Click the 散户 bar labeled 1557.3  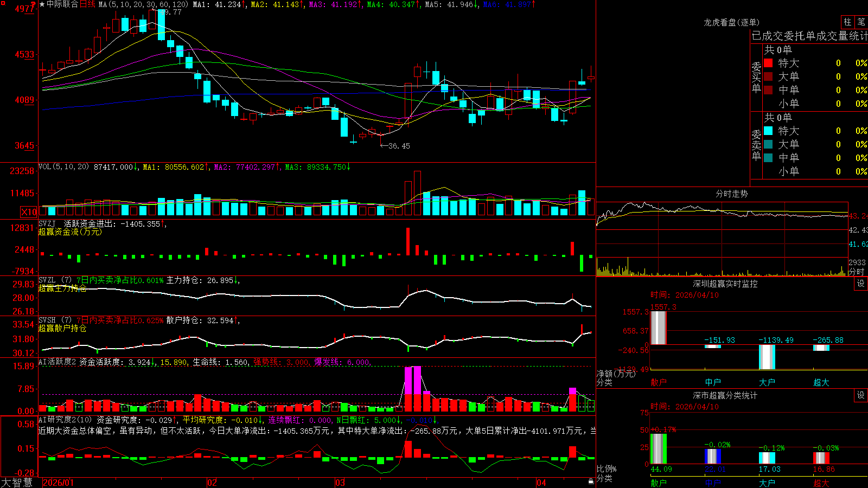pos(659,328)
